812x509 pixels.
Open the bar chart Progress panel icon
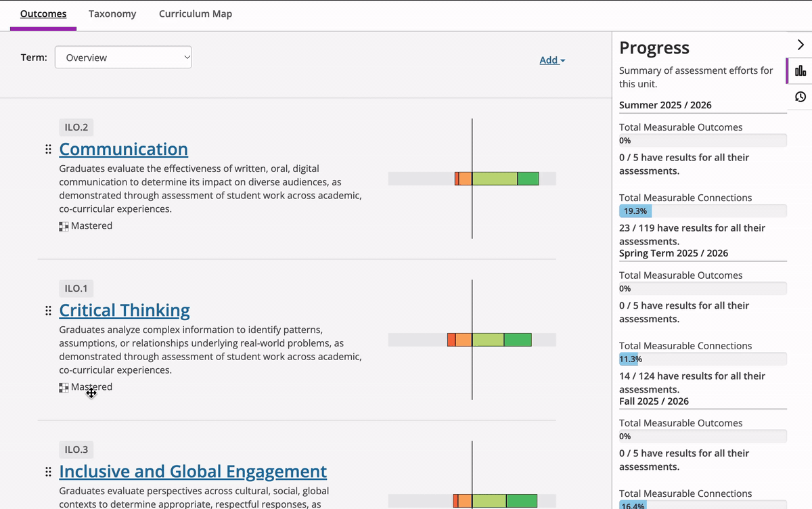tap(800, 70)
